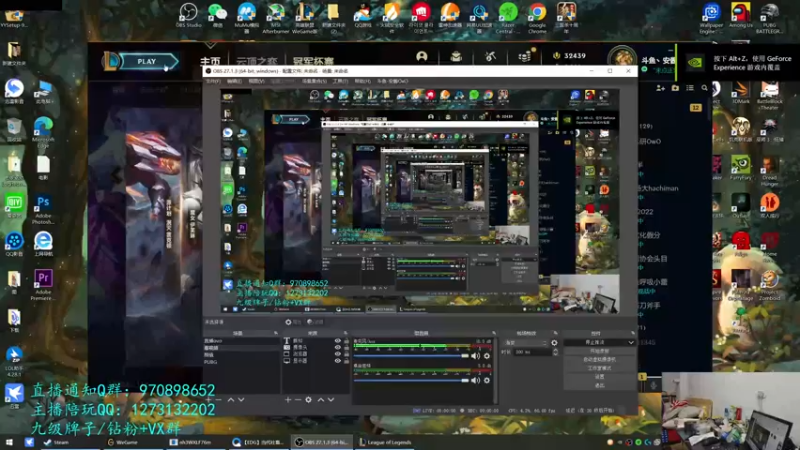Launch PUBG BATTLEGROUNDS desktop shortcut
Viewport: 800px width, 450px height.
(769, 17)
